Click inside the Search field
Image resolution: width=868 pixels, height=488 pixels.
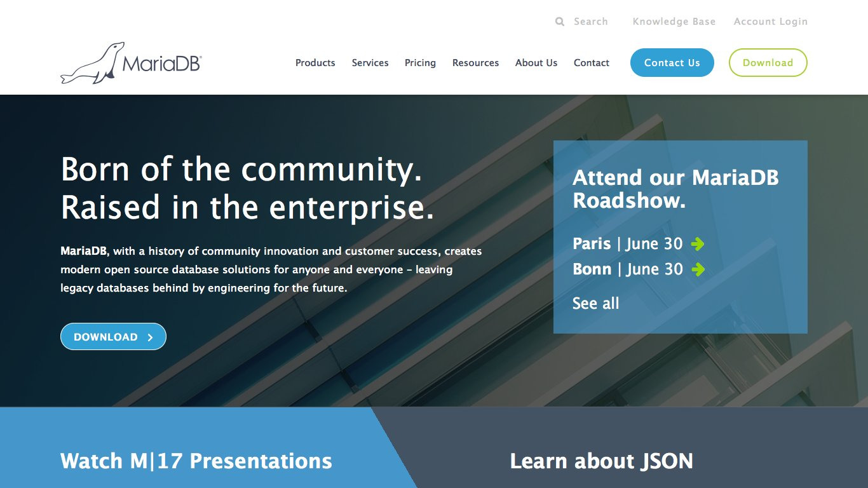click(x=590, y=21)
